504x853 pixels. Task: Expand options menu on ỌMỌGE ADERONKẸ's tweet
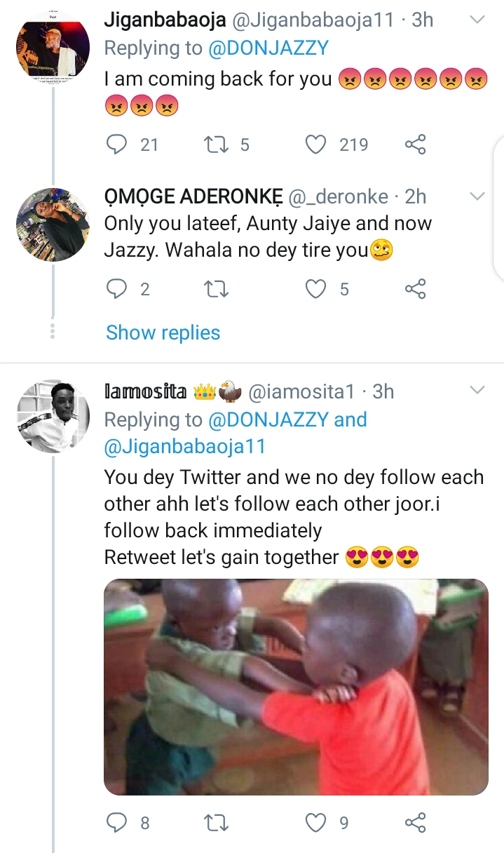click(x=477, y=196)
